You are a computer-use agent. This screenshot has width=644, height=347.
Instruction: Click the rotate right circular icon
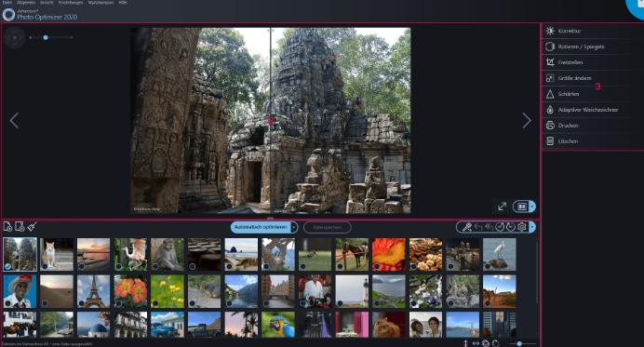(x=511, y=227)
